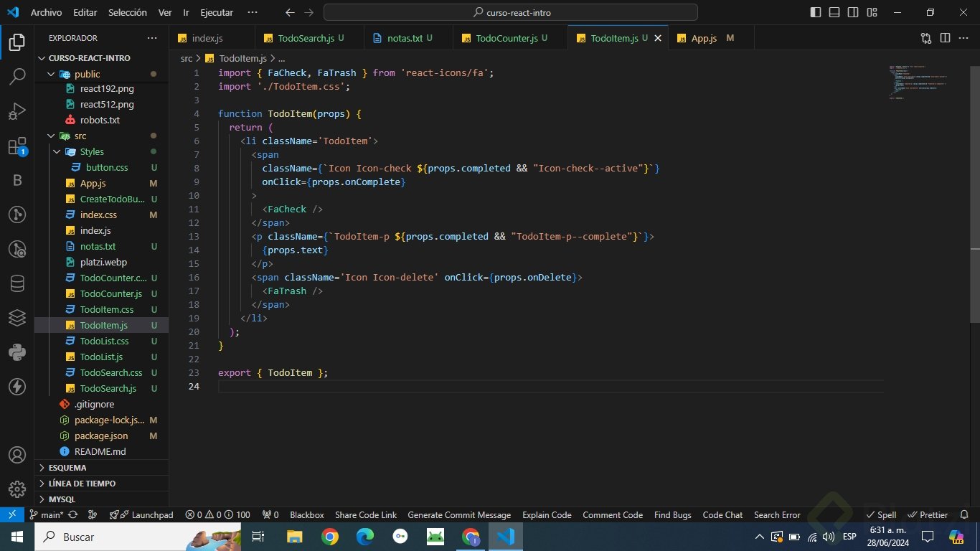Open the Python icon in activity bar
Image resolution: width=980 pixels, height=551 pixels.
tap(17, 352)
